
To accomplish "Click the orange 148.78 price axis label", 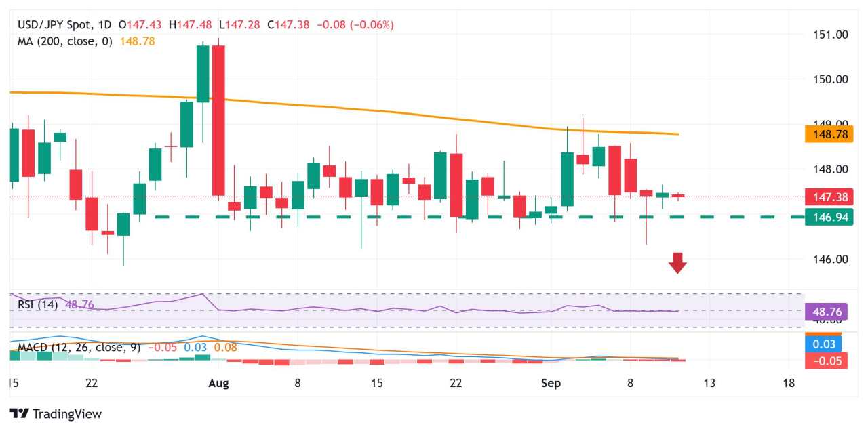I will [x=829, y=134].
